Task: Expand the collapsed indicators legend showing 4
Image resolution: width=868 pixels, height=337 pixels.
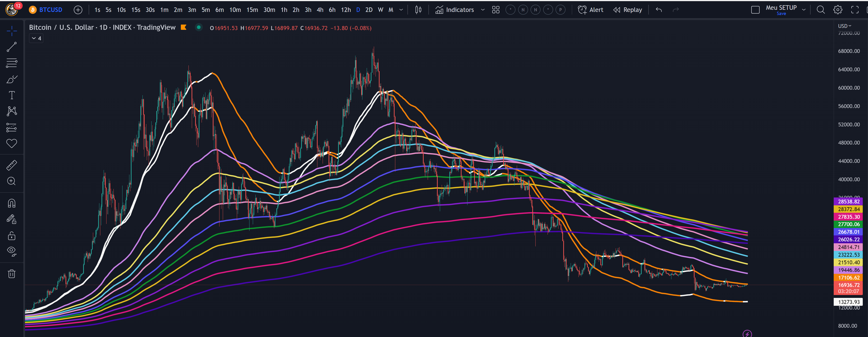Action: coord(36,38)
